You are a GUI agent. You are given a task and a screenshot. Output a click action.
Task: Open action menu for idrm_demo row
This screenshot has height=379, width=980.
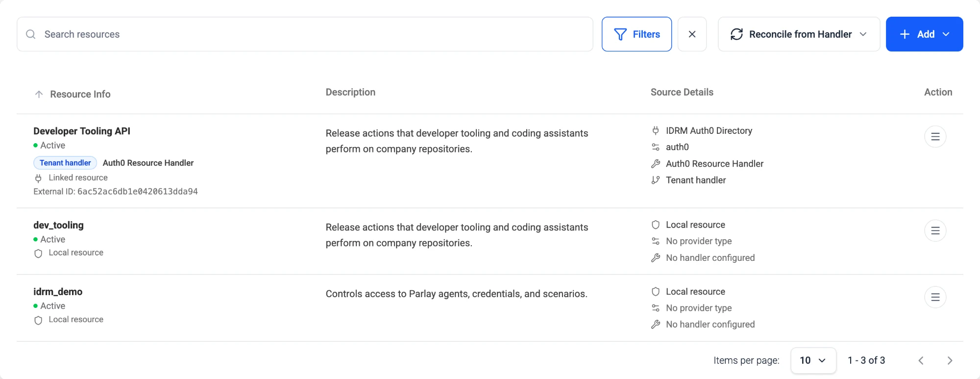click(935, 298)
